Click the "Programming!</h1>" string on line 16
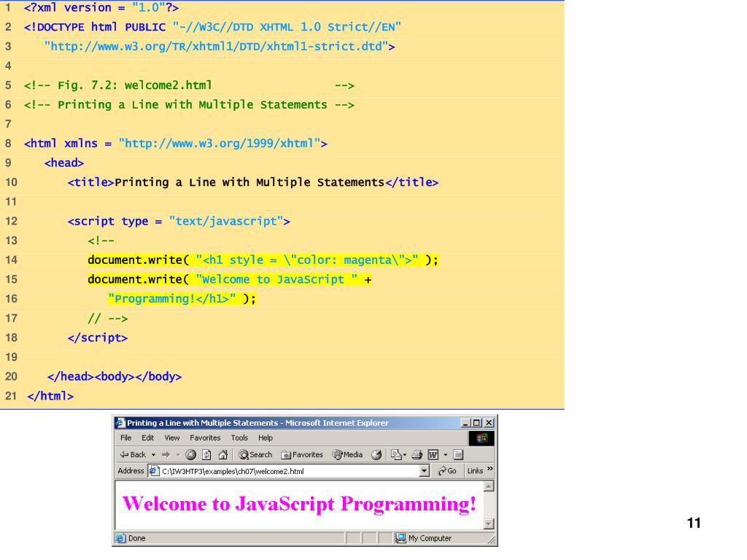Screen dimensions: 747x560 click(172, 298)
